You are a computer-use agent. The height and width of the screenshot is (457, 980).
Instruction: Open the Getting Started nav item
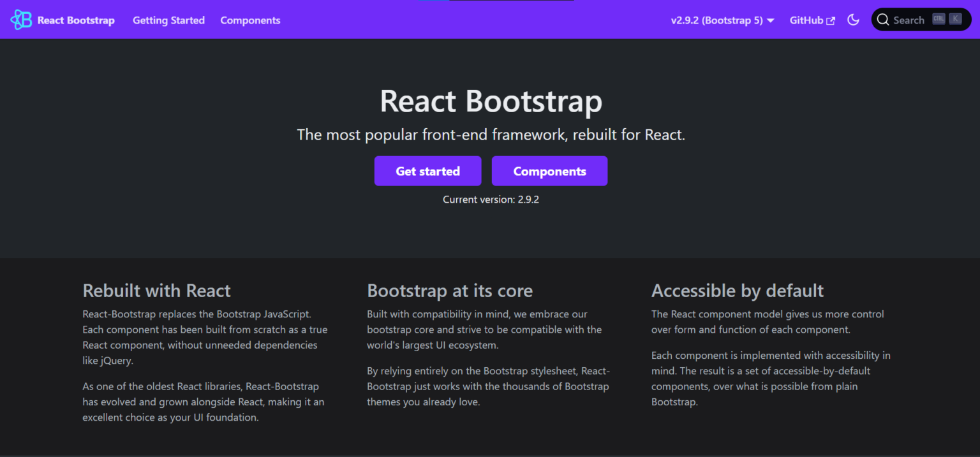point(168,20)
